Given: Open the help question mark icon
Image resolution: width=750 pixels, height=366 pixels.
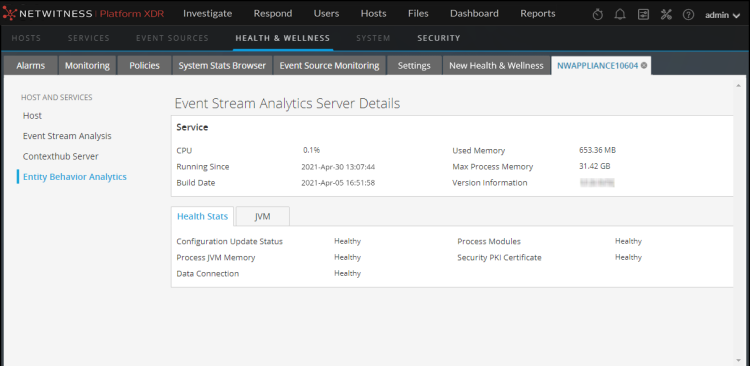Looking at the screenshot, I should tap(688, 14).
